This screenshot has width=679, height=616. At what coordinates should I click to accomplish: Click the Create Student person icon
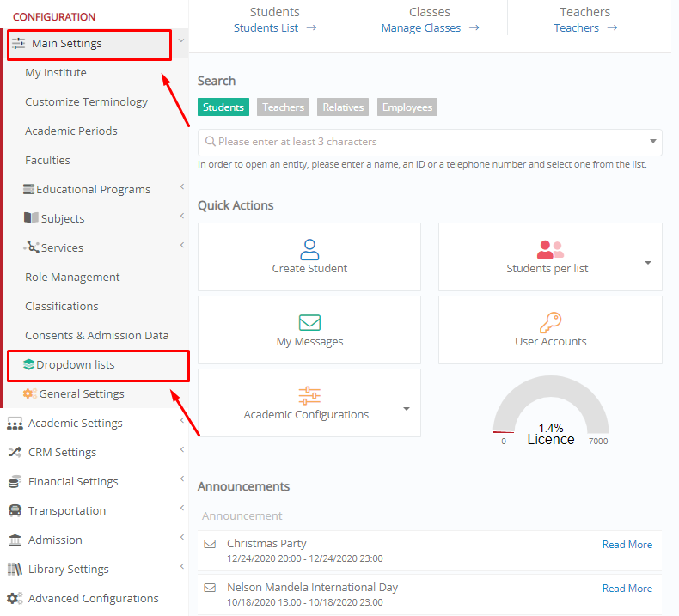click(x=309, y=249)
